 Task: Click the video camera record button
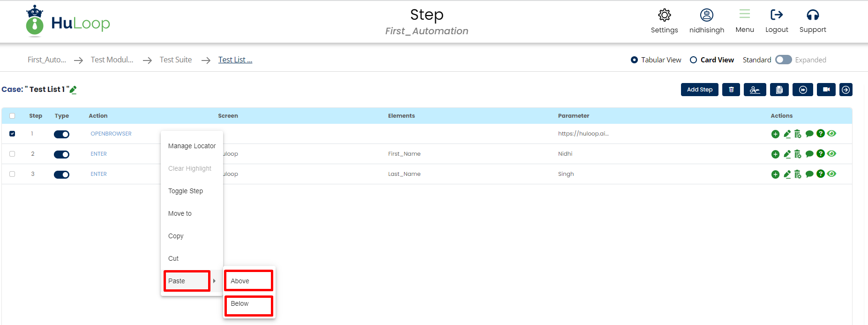[x=826, y=90]
